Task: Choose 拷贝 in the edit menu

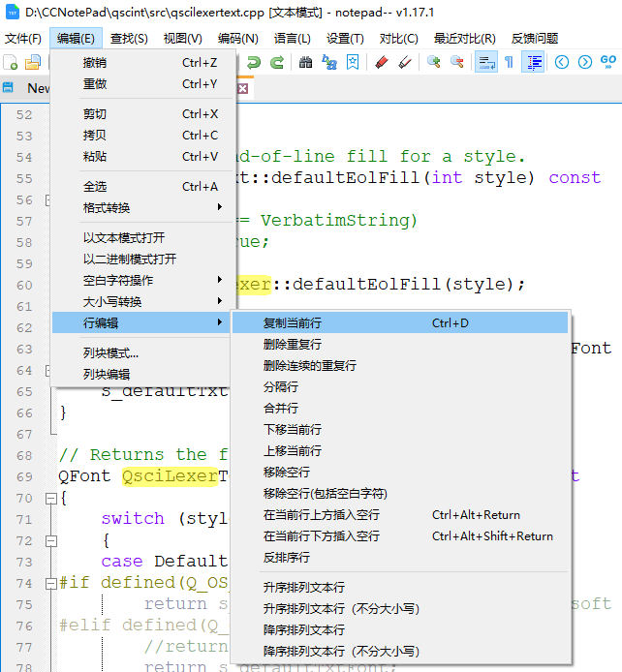Action: [143, 136]
